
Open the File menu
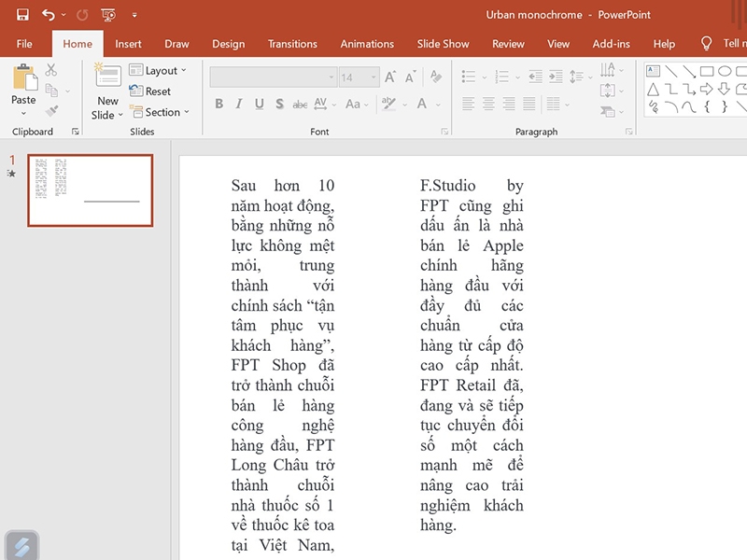(24, 44)
